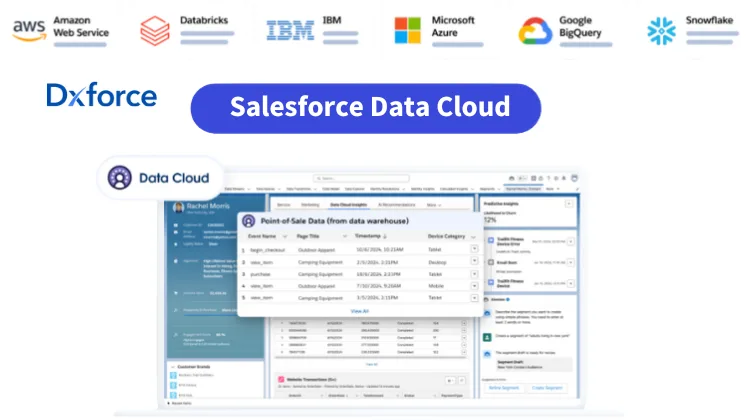
Task: Open row menu for the purchase row
Action: (474, 274)
